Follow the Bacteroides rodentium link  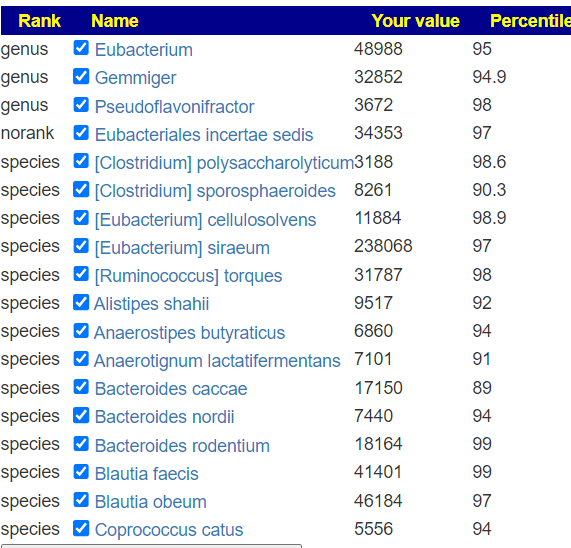[182, 446]
